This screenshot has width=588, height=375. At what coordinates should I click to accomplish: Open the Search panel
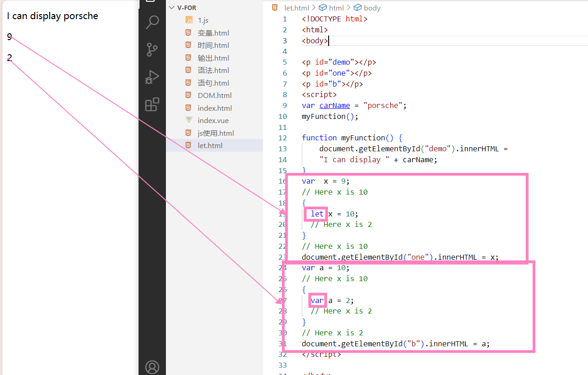click(152, 22)
